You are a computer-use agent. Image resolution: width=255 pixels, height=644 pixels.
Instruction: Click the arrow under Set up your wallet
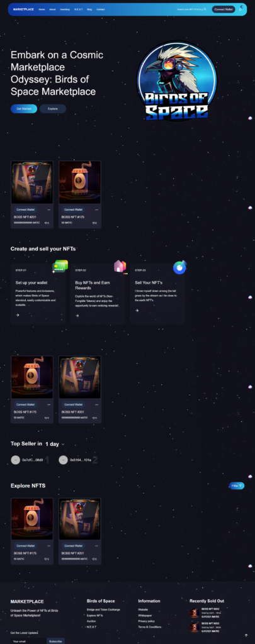point(18,315)
